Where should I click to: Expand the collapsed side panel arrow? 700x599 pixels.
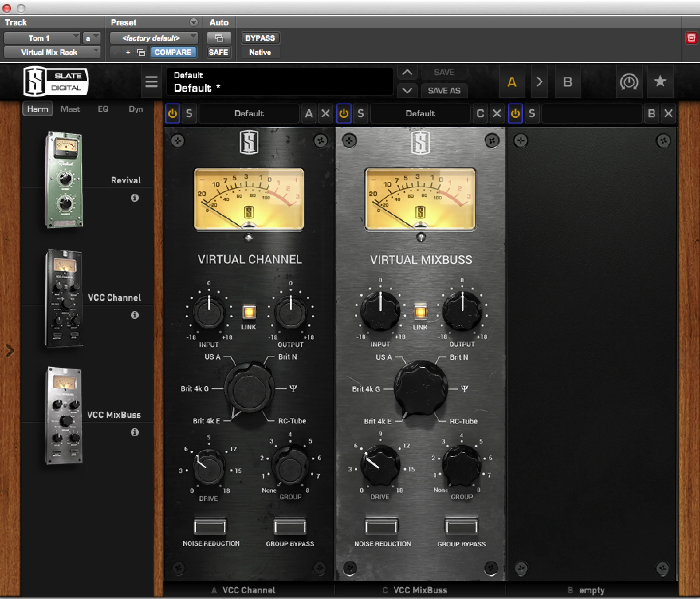pos(10,351)
